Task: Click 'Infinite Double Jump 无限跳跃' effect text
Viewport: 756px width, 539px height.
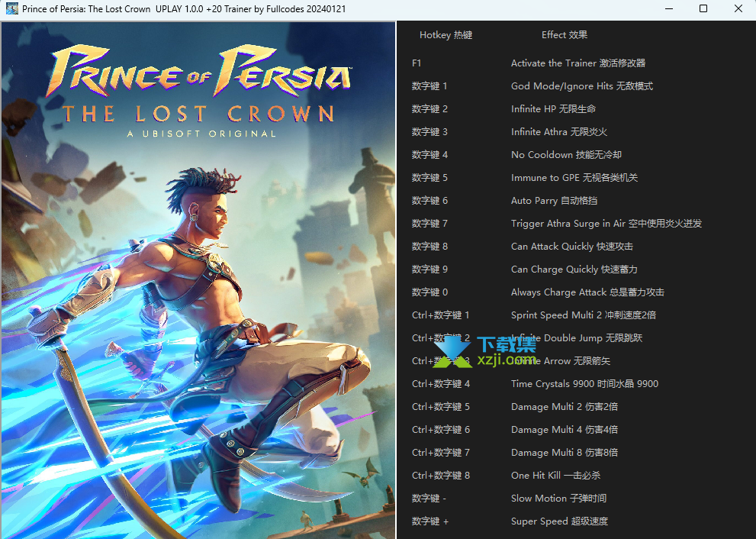Action: click(577, 338)
